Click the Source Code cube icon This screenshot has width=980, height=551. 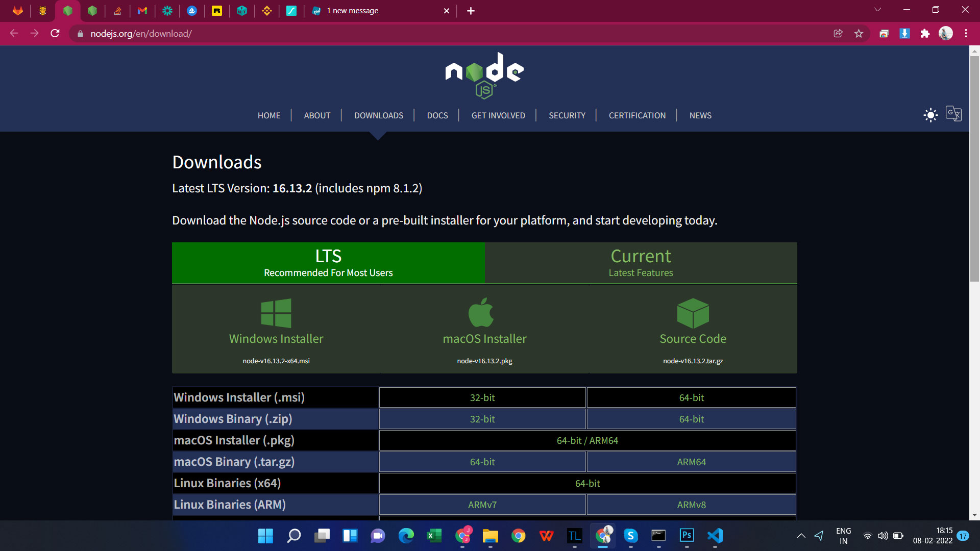(693, 313)
